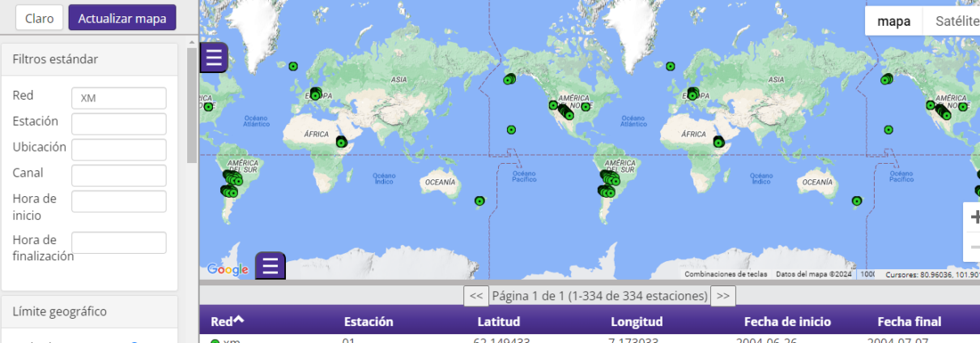The height and width of the screenshot is (343, 980).
Task: Focus the Estación filter text box
Action: pos(119,124)
